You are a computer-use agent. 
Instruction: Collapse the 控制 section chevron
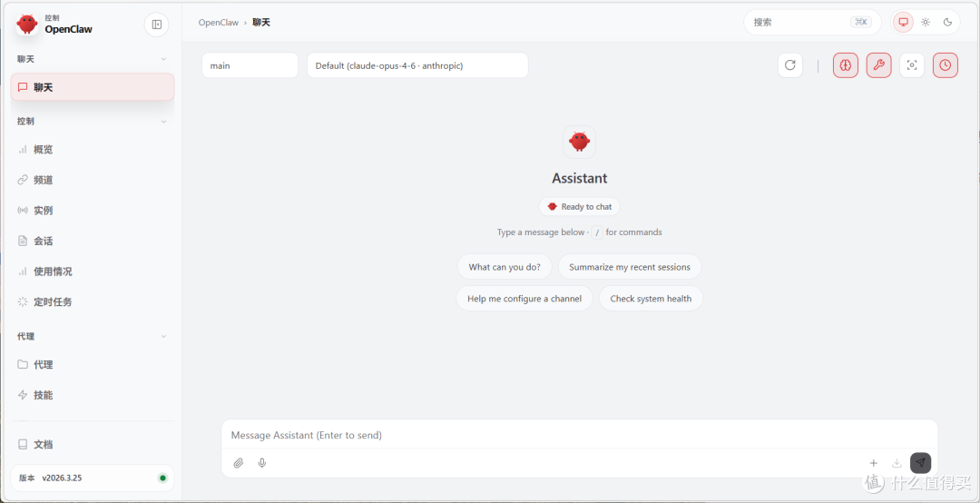(163, 122)
